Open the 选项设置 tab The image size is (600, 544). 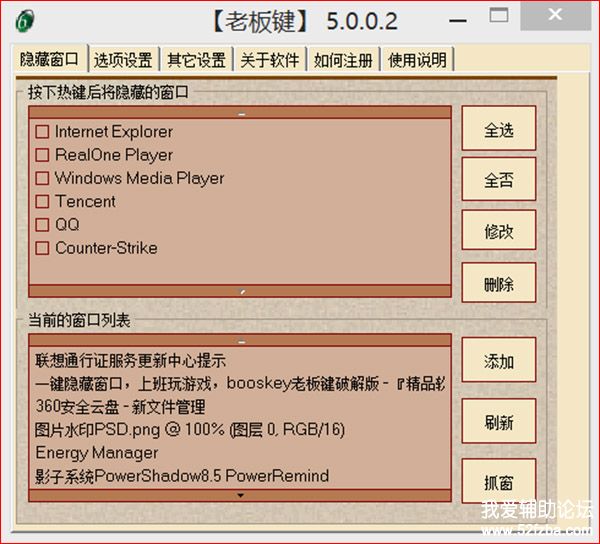point(124,60)
